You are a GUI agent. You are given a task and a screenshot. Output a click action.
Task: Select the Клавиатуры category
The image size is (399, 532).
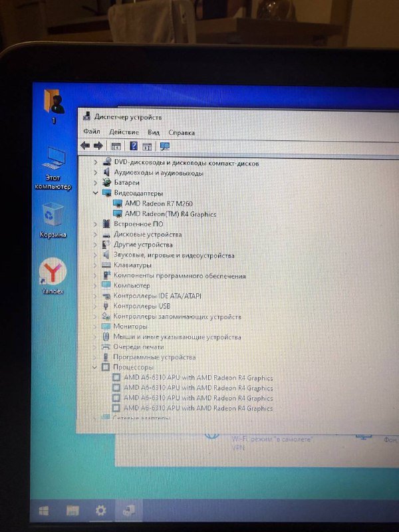pyautogui.click(x=132, y=265)
